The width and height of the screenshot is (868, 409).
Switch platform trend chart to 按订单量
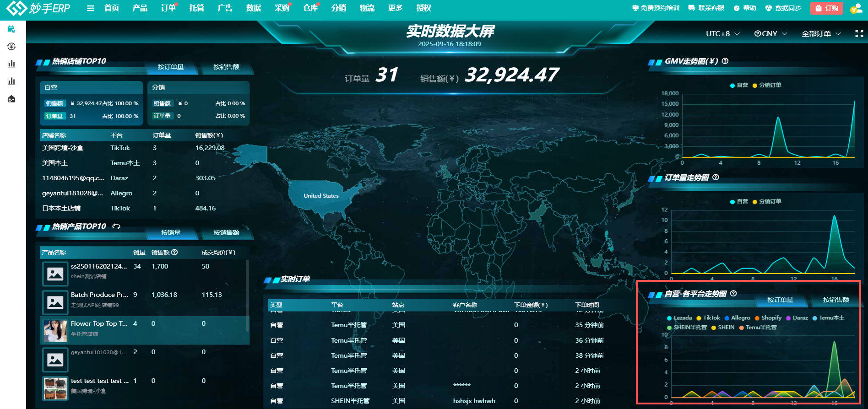pos(781,300)
